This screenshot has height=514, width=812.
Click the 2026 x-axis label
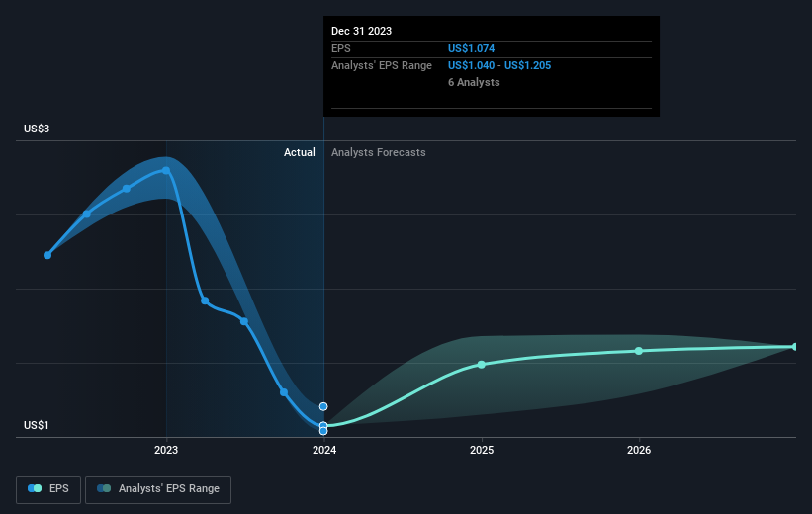(x=639, y=450)
